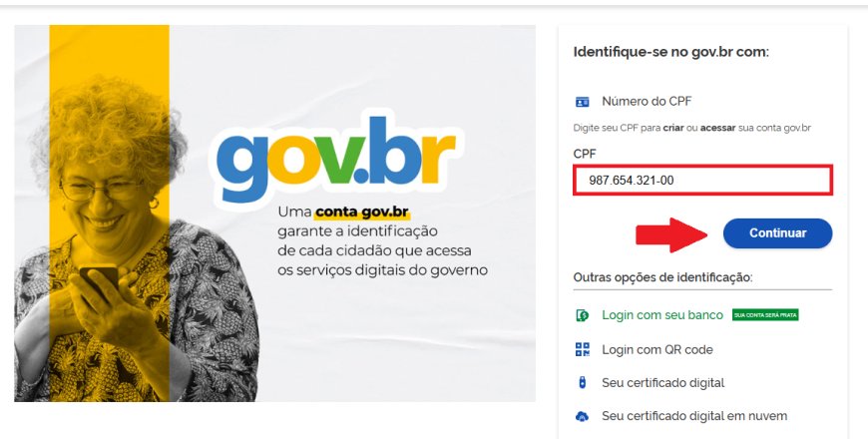Open Login com seu banco link
This screenshot has height=439, width=868.
[662, 315]
